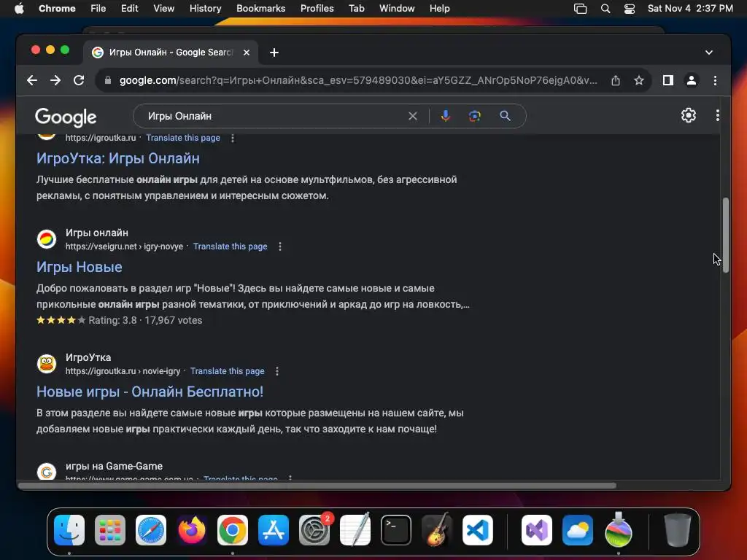Image resolution: width=747 pixels, height=560 pixels.
Task: Click the vseigru.net site favicon
Action: click(47, 239)
